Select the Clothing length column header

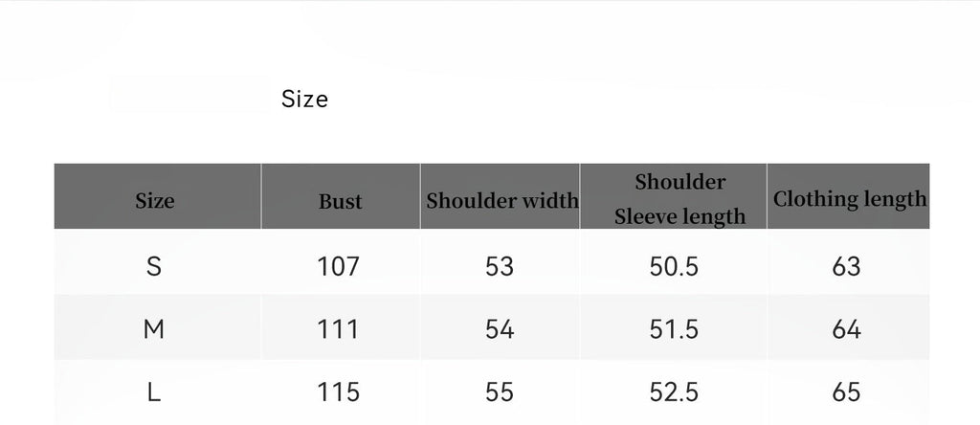point(849,199)
